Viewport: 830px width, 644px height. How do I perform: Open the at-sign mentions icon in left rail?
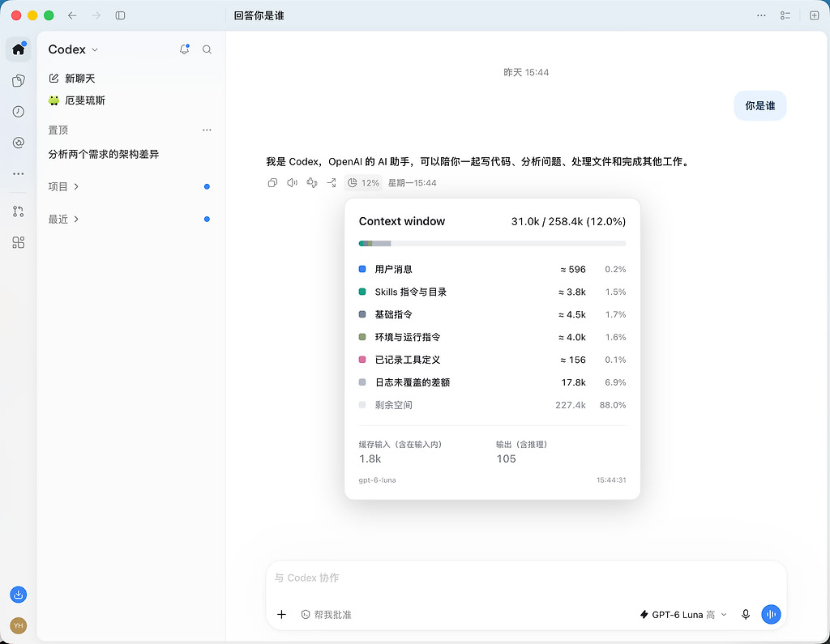pos(19,143)
